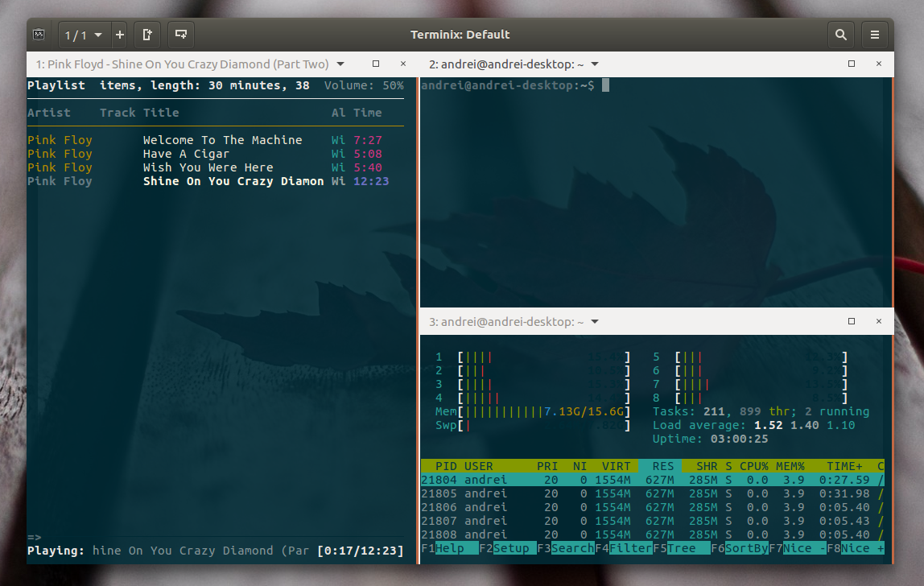Screen dimensions: 924x586
Task: Expand terminal 2 title dropdown arrow
Action: [595, 64]
